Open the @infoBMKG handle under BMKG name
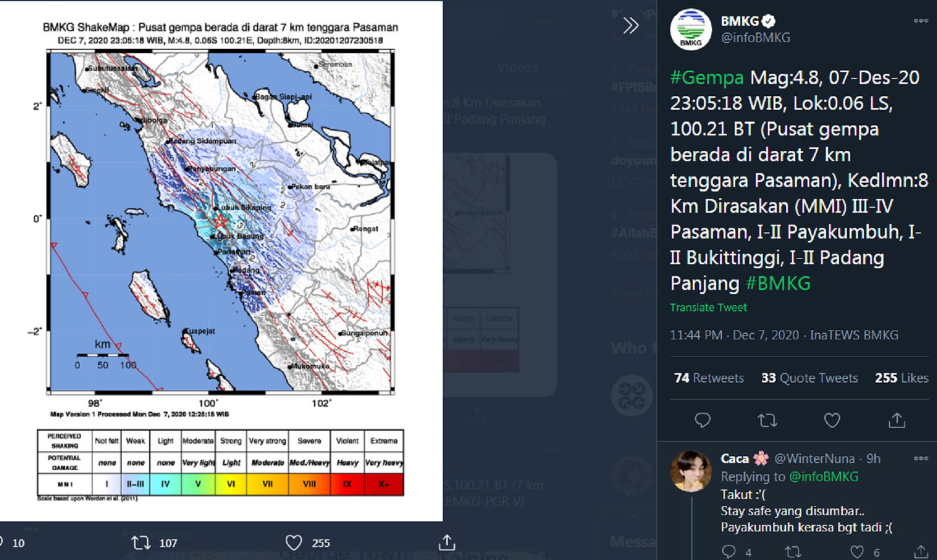This screenshot has height=560, width=937. 755,38
